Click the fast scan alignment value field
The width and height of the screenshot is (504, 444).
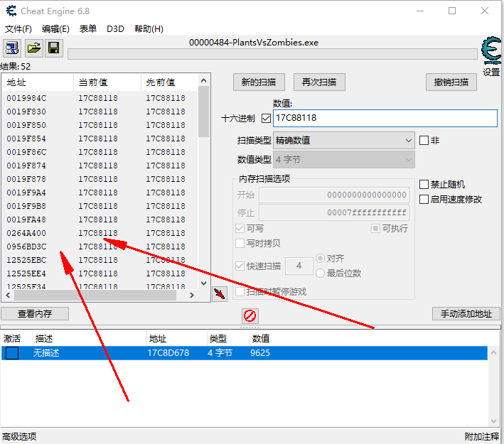[299, 266]
